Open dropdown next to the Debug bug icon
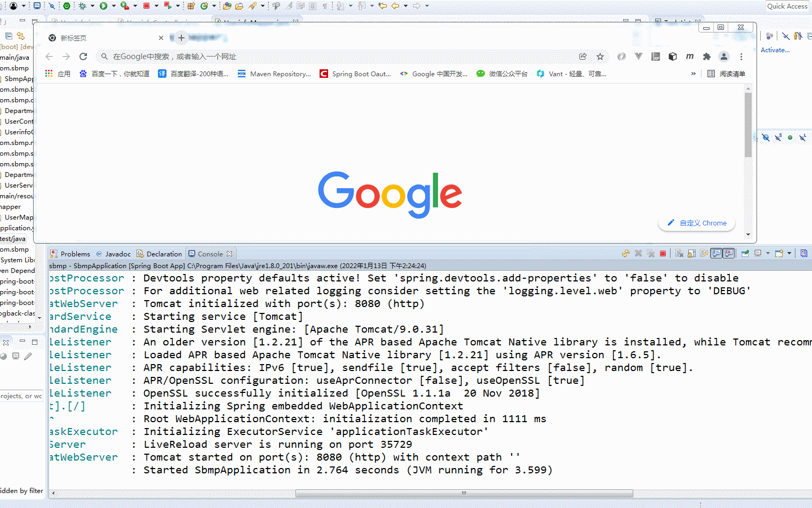Image resolution: width=812 pixels, height=508 pixels. tap(92, 6)
